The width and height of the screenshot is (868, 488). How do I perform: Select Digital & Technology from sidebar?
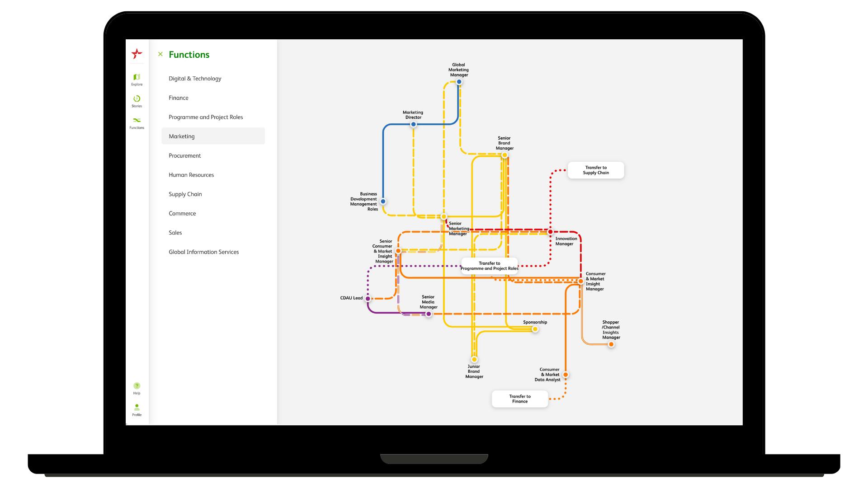194,78
